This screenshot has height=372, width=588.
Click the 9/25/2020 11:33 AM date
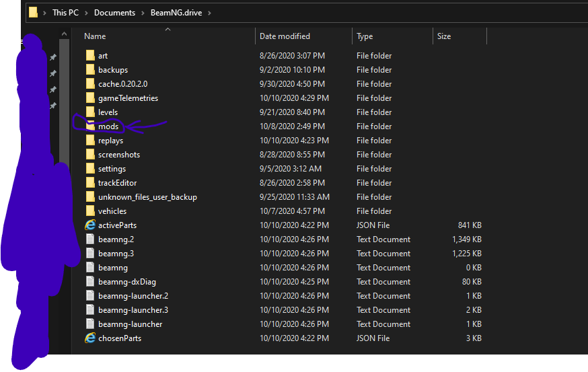click(295, 197)
